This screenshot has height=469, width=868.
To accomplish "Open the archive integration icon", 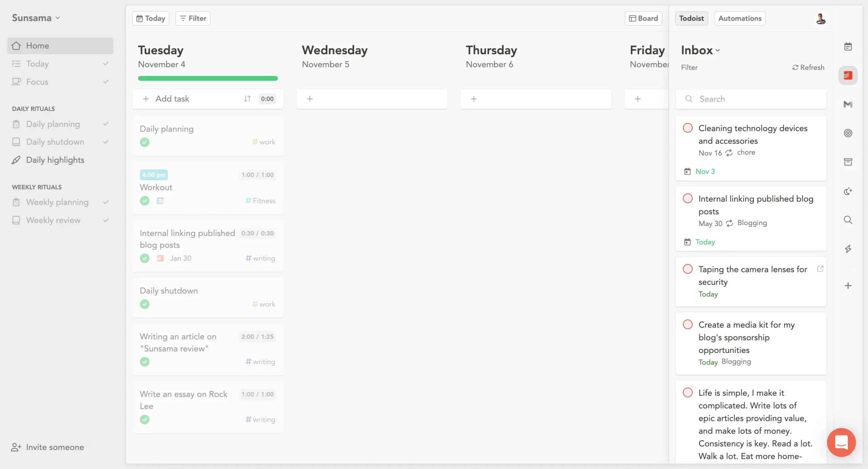I will [848, 162].
